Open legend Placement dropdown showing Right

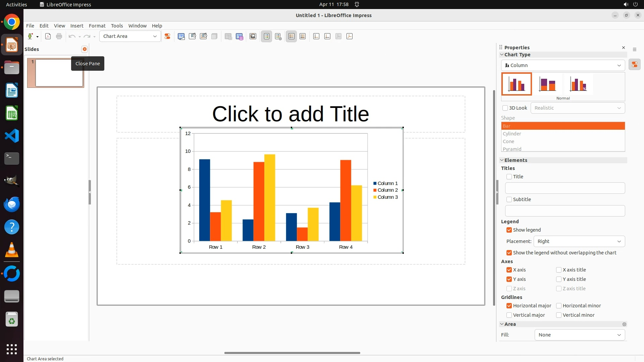[x=579, y=241]
